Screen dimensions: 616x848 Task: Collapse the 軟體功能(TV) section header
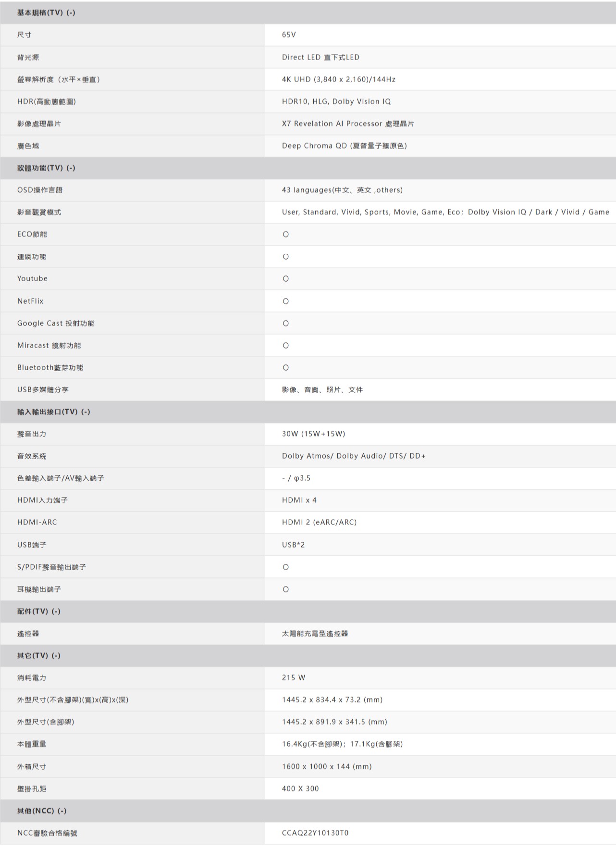[x=71, y=168]
